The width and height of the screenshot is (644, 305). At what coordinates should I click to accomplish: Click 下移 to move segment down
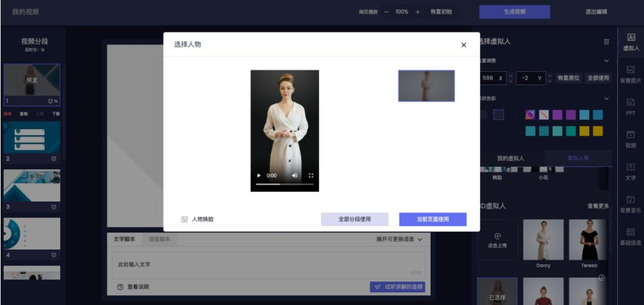[55, 114]
